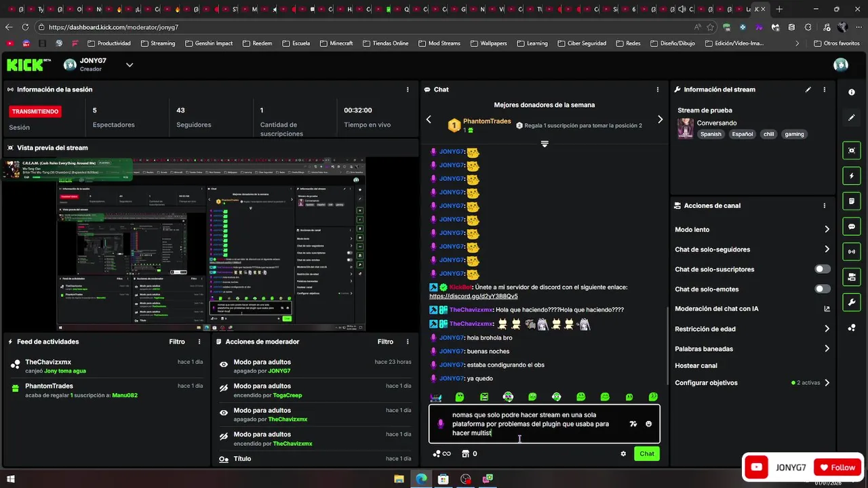Click Manu082 username in activity feed
This screenshot has height=488, width=868.
click(x=125, y=395)
